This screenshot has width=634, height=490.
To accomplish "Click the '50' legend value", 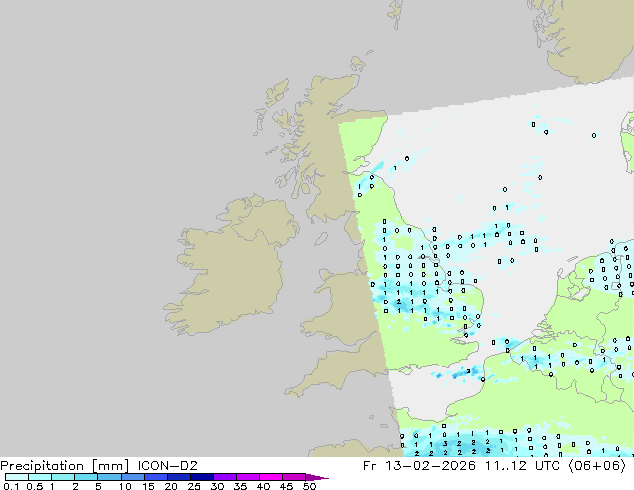I will (309, 486).
